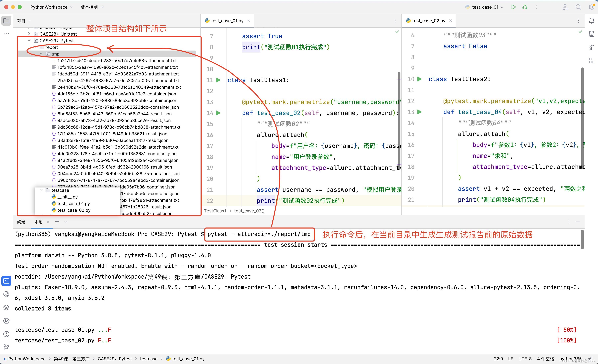Open Python Packages layers icon in sidebar

[6, 307]
